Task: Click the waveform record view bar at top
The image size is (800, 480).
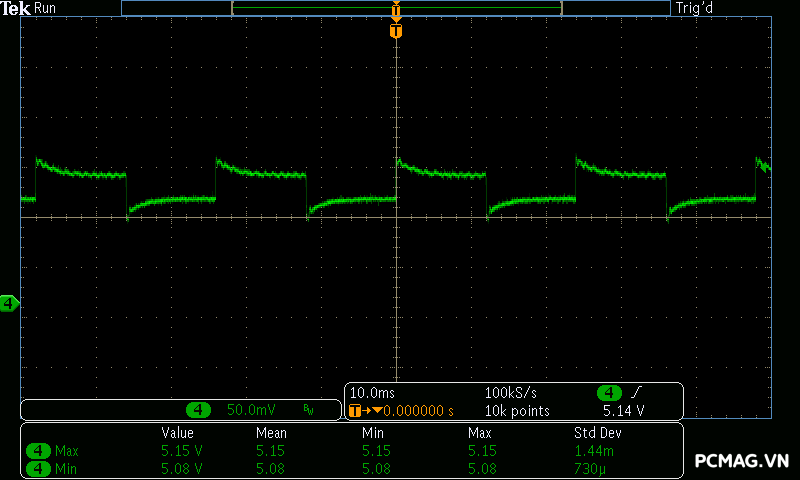Action: [396, 8]
